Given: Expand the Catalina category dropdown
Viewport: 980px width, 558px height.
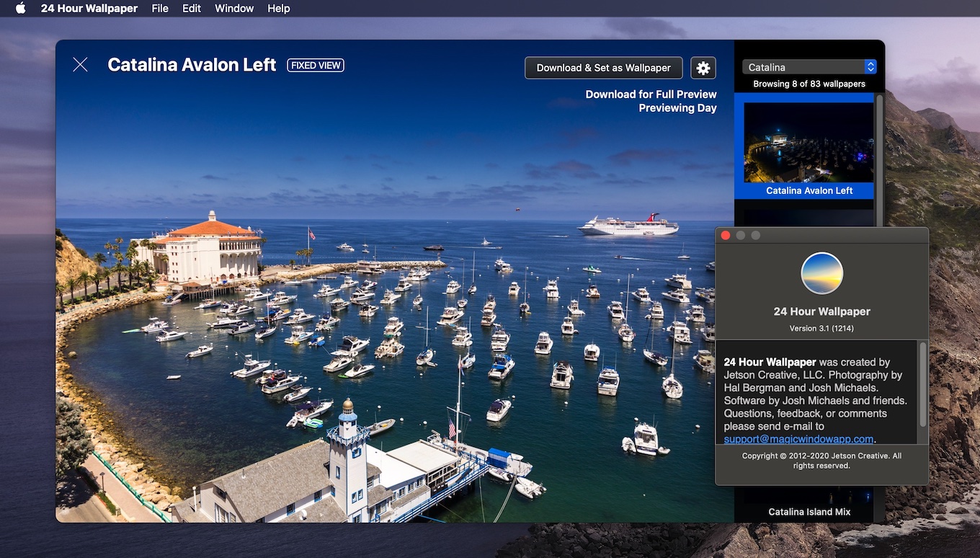Looking at the screenshot, I should point(809,67).
